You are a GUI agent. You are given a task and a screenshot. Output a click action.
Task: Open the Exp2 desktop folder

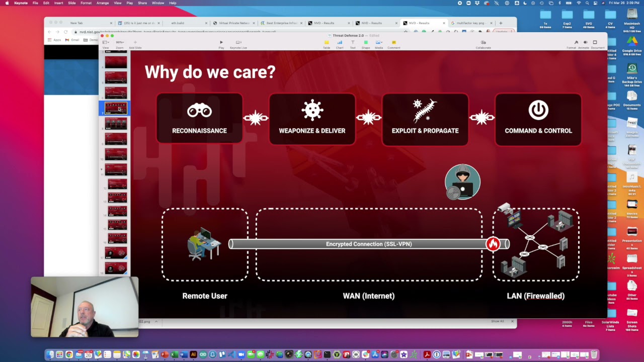pyautogui.click(x=567, y=19)
